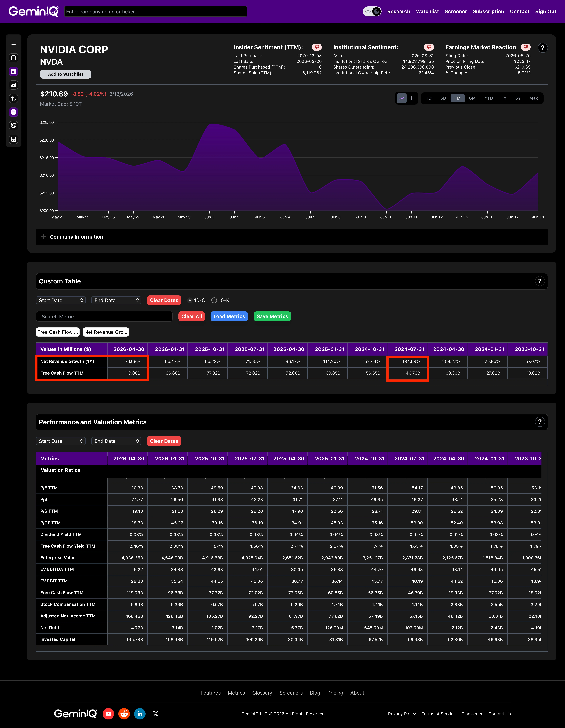This screenshot has height=728, width=565.
Task: Select the YTD chart range
Action: point(489,98)
